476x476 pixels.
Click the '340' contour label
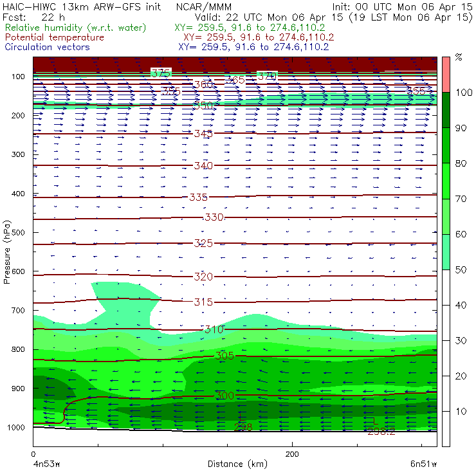(x=203, y=165)
